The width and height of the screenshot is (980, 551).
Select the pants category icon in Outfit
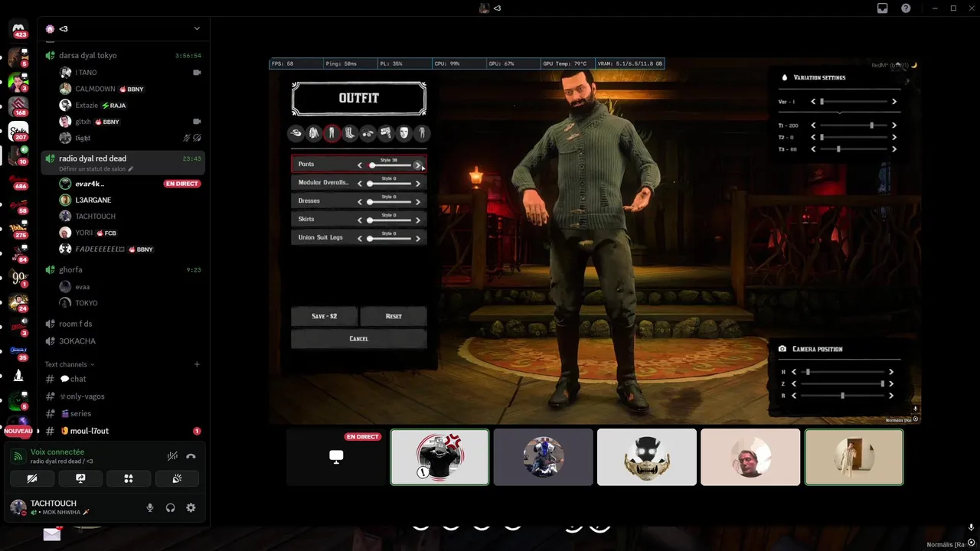pyautogui.click(x=332, y=133)
